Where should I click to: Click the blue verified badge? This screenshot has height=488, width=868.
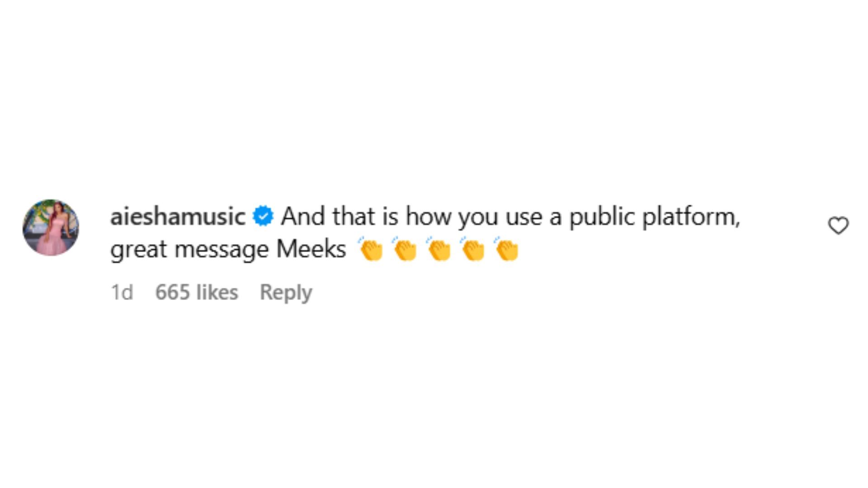click(263, 216)
